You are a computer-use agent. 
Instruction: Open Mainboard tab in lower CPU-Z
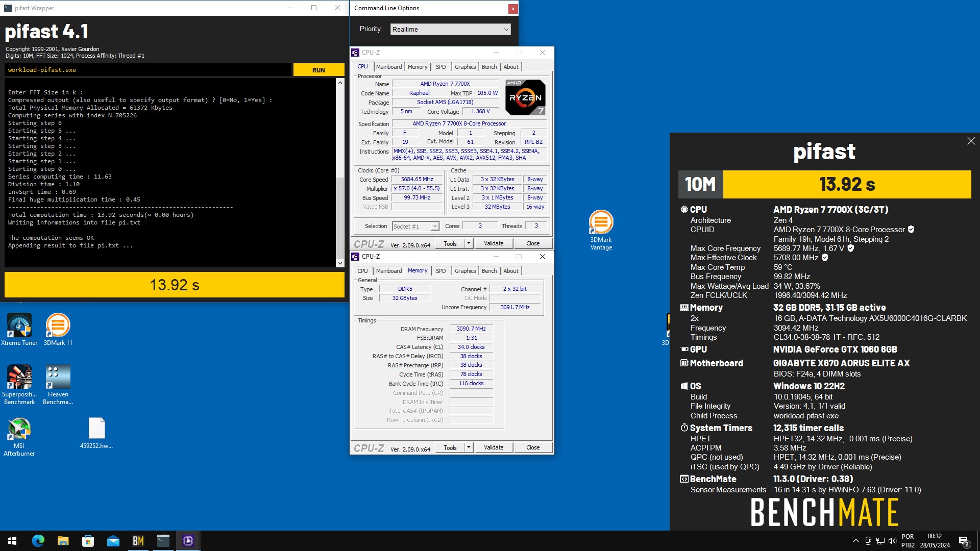click(x=389, y=271)
